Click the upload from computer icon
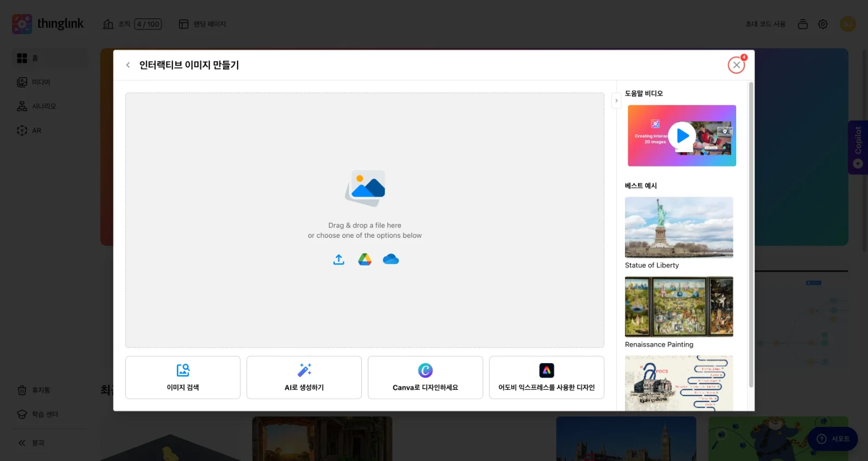Image resolution: width=868 pixels, height=461 pixels. 339,260
